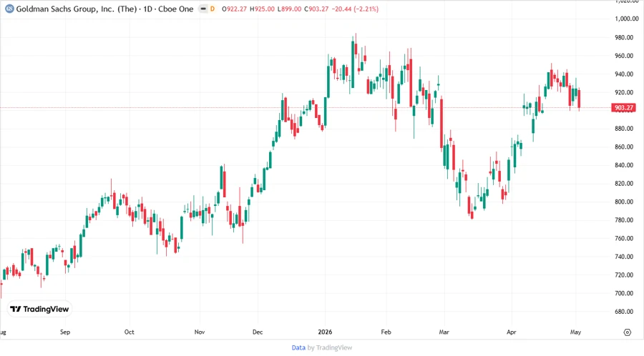Open the Data link in footer
Screen dimensions: 644x356
coord(298,348)
